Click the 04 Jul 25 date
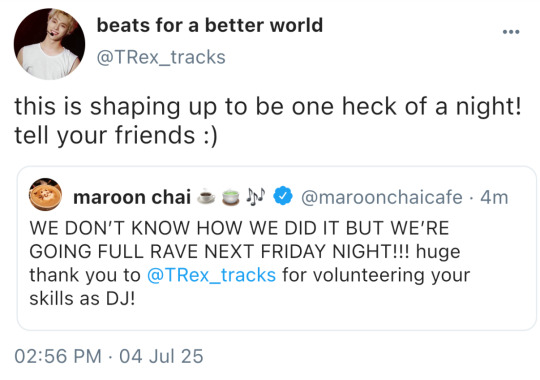 pyautogui.click(x=161, y=356)
